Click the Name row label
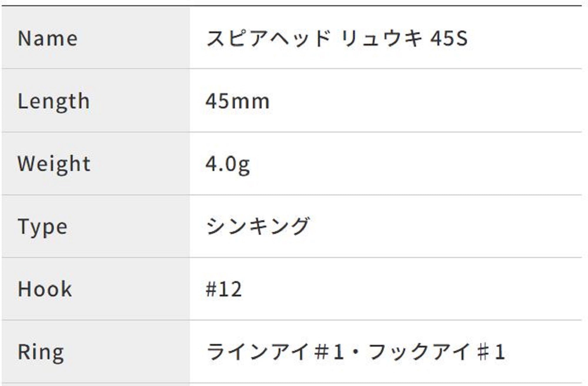The width and height of the screenshot is (588, 386). pos(48,38)
